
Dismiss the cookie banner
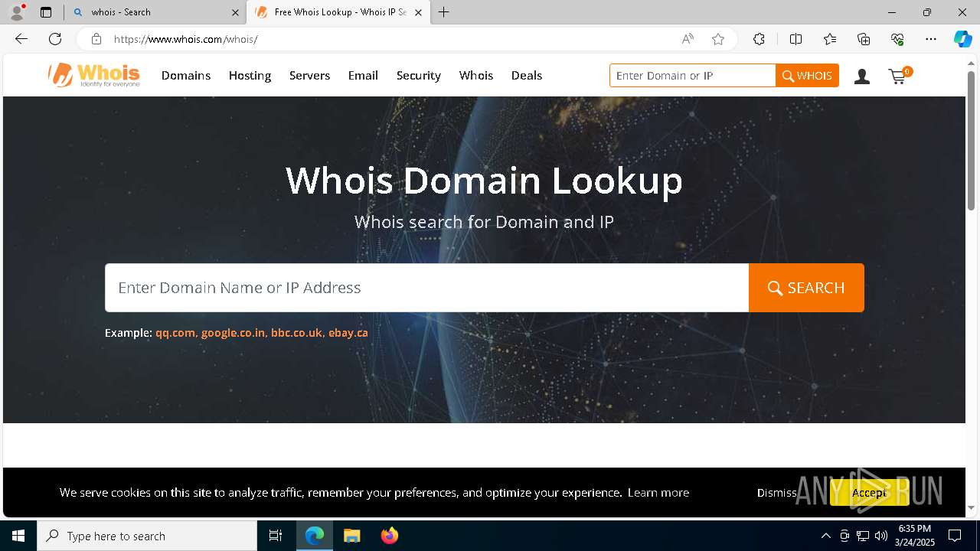click(x=776, y=493)
